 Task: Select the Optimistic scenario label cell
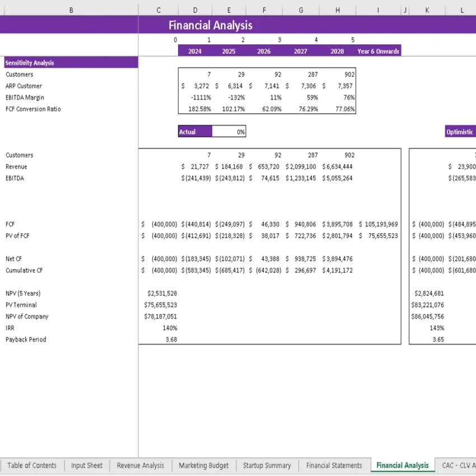tap(459, 132)
